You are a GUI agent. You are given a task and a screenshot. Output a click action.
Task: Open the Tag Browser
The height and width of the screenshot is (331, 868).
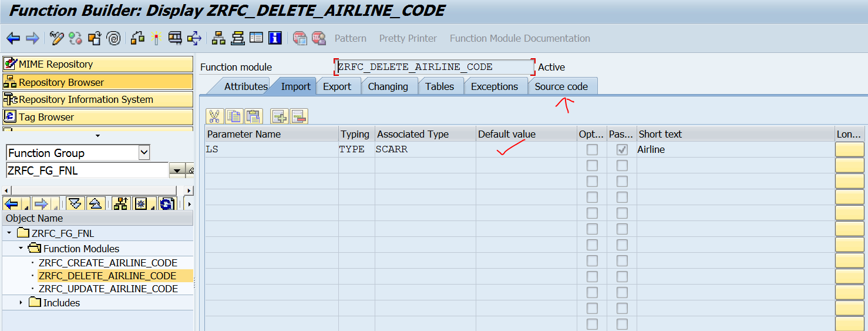pyautogui.click(x=97, y=117)
